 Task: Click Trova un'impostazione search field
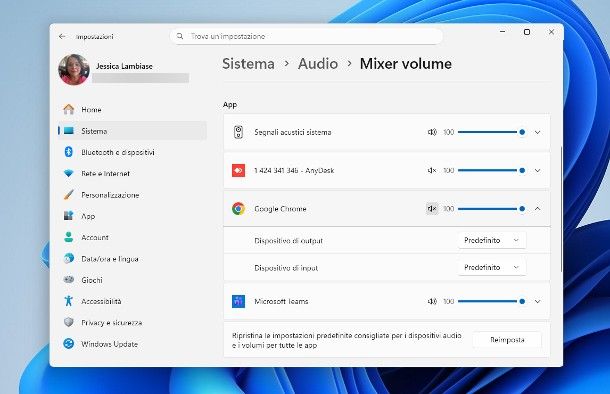pos(307,36)
